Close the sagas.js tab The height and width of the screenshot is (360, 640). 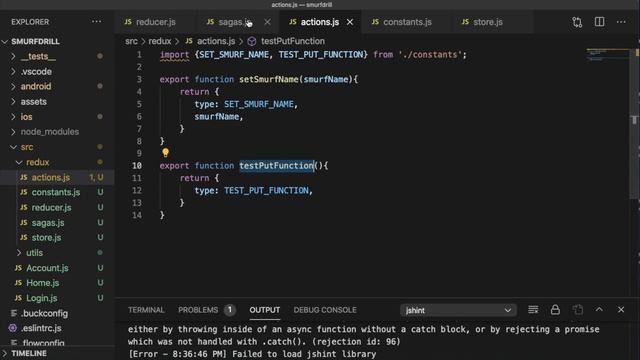[x=267, y=22]
